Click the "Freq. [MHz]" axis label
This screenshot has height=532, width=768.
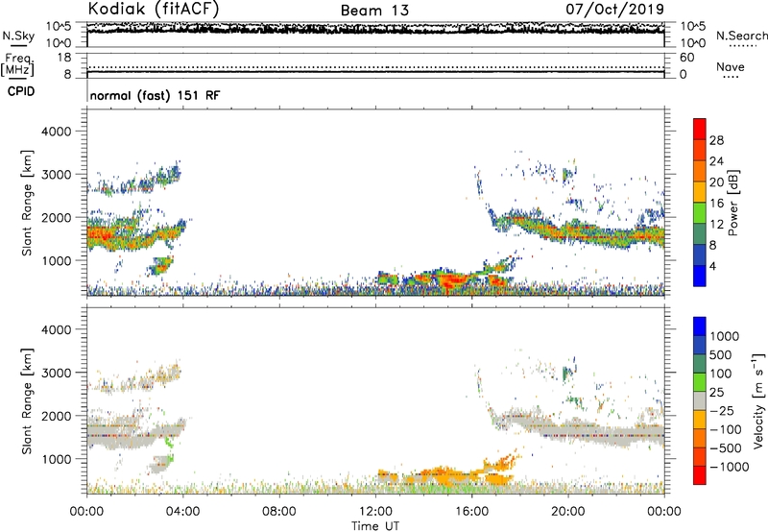click(18, 64)
